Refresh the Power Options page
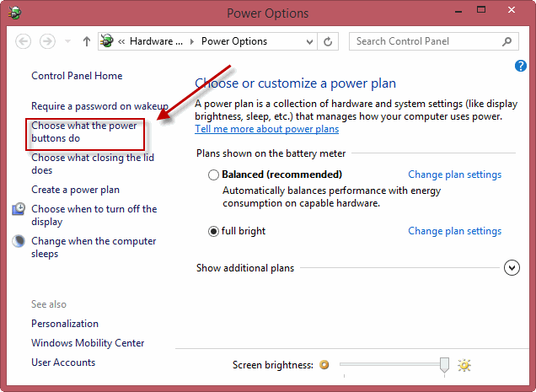Viewport: 536px width, 392px height. (x=328, y=42)
